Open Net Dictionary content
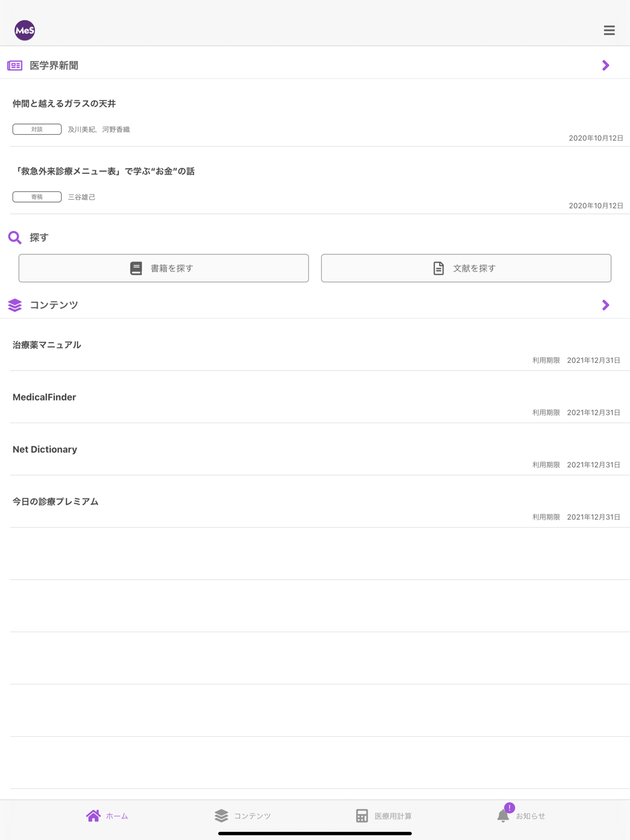630x840 pixels. pos(319,450)
